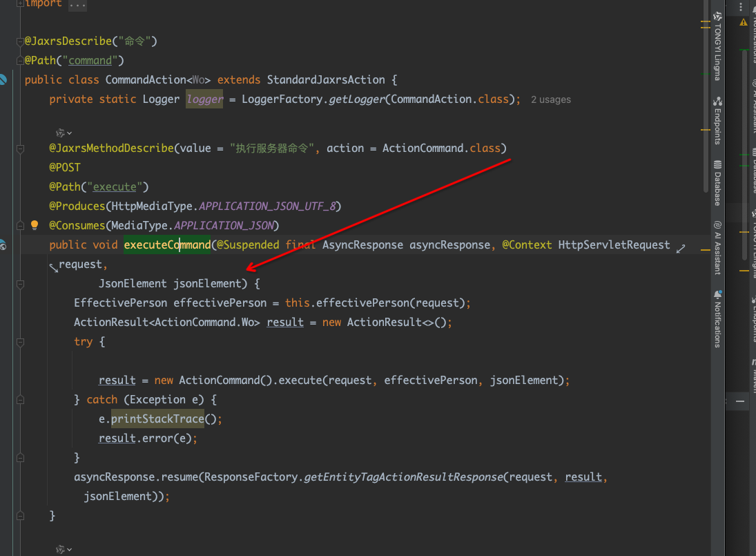
Task: Click the soft-wrap arrow icon after HttpServletRequest
Action: pos(680,248)
